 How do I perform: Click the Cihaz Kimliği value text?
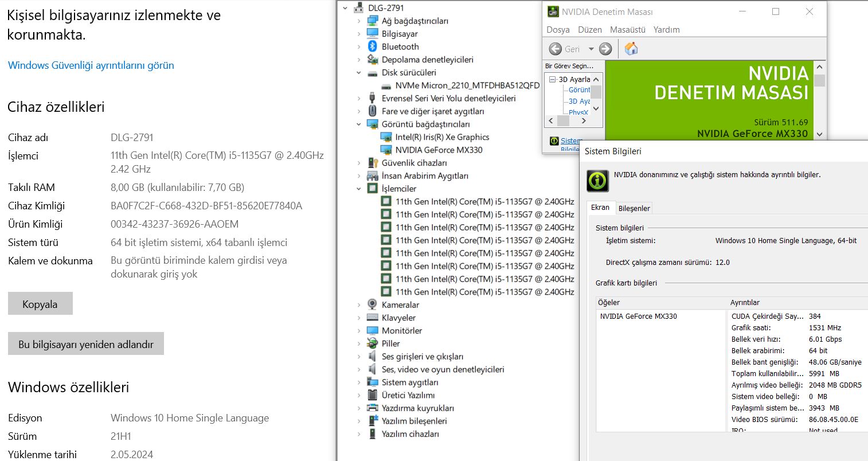[206, 206]
